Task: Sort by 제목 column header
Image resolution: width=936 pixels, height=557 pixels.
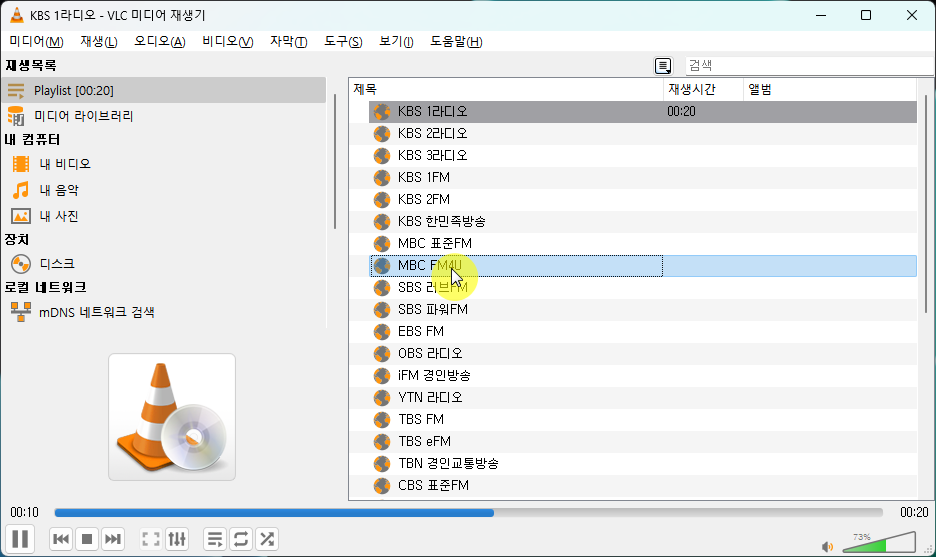Action: coord(506,90)
